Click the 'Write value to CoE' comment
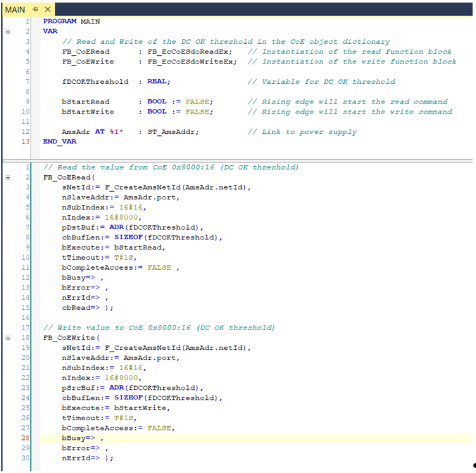The width and height of the screenshot is (476, 473). (x=159, y=328)
